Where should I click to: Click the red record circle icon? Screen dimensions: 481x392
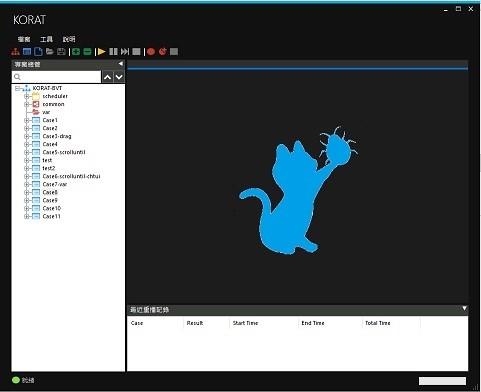click(151, 52)
